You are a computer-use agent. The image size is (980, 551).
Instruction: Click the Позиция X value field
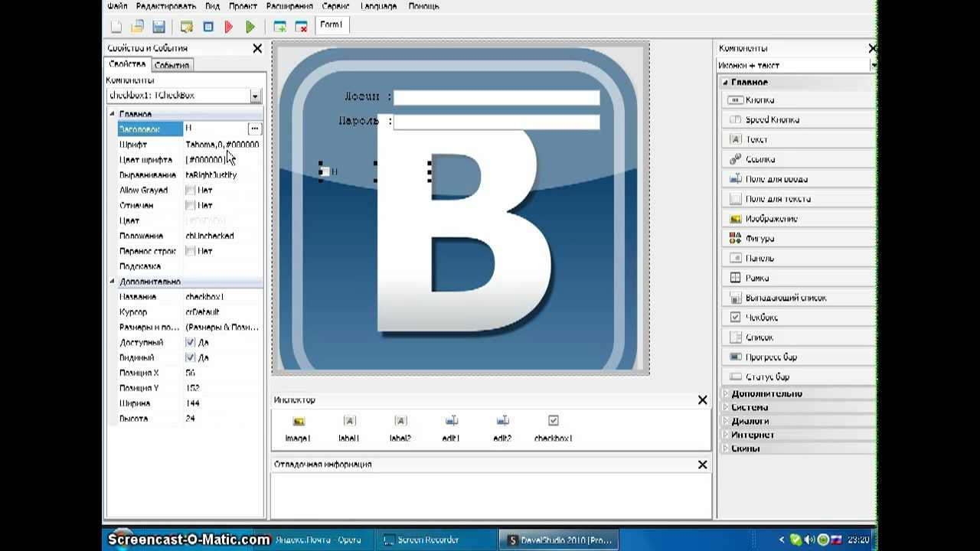(223, 373)
